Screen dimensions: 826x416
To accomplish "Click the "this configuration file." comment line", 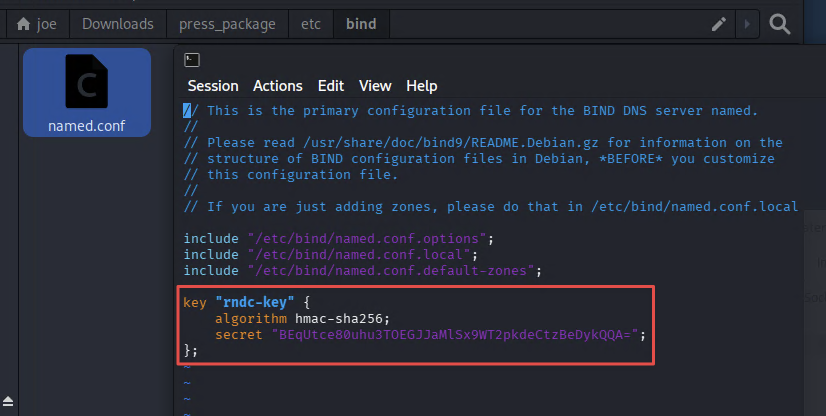I will [x=291, y=175].
